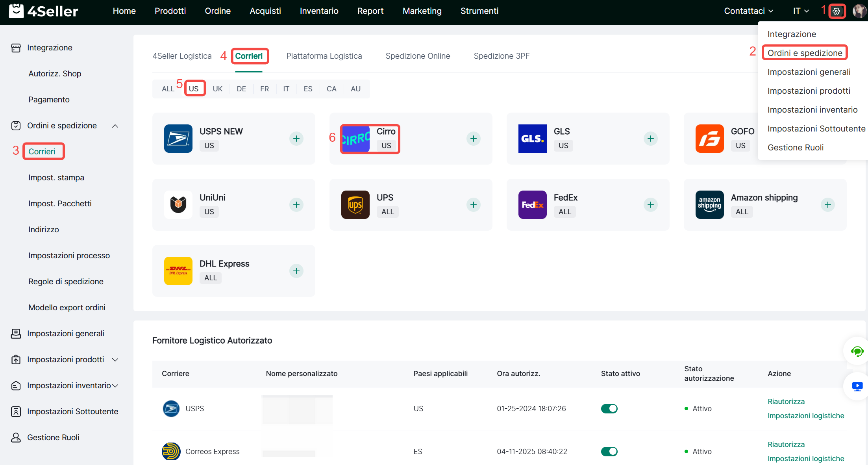Click Riautorizza link for USPS
The image size is (868, 465).
pyautogui.click(x=786, y=402)
